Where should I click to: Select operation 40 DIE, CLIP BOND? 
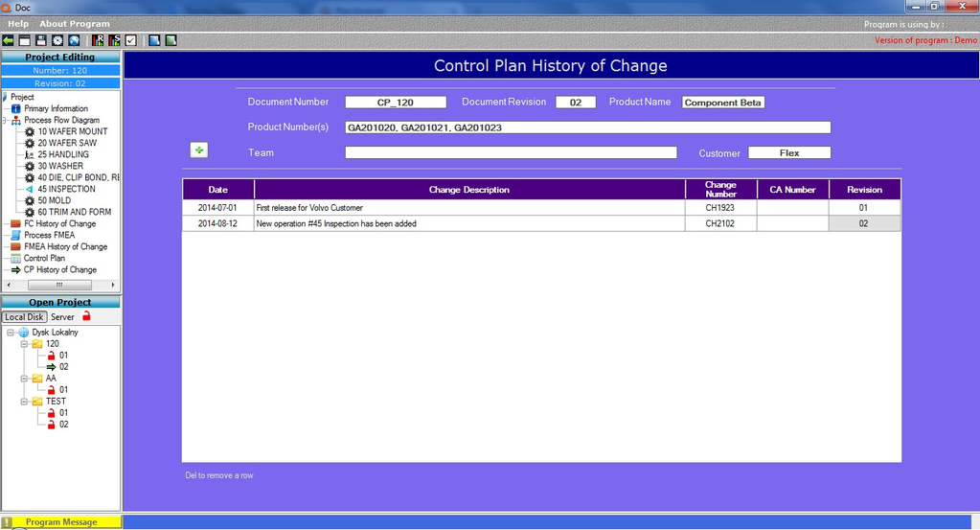(79, 177)
